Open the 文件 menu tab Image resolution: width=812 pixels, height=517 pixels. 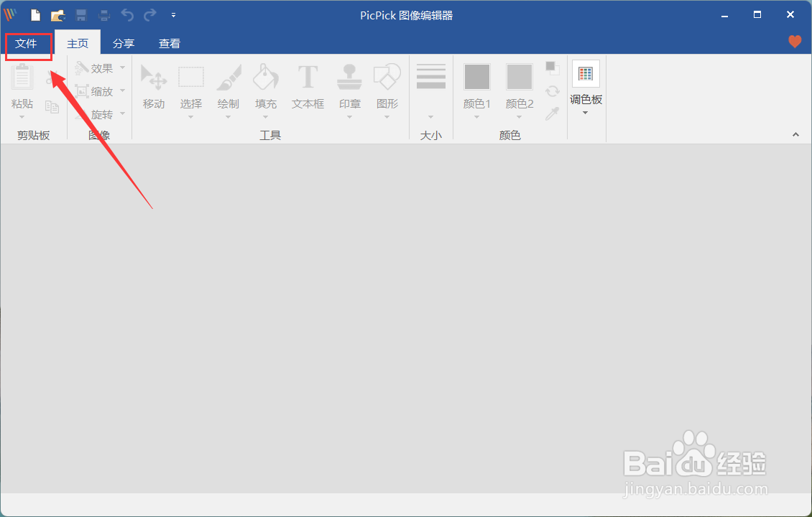tap(26, 44)
